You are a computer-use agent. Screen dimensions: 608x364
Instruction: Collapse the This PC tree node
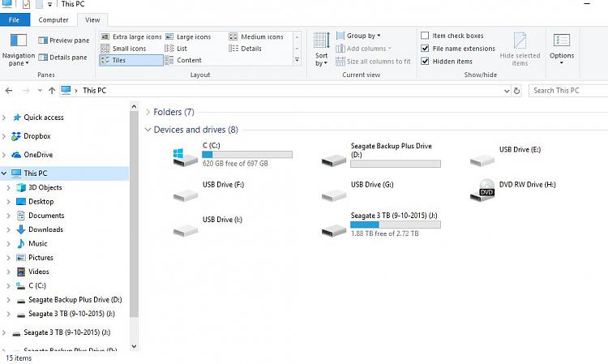click(x=4, y=173)
